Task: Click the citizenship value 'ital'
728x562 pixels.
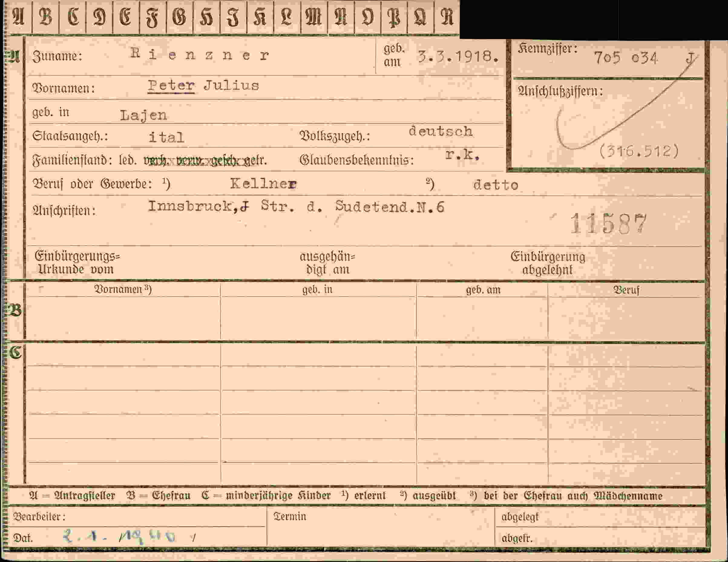Action: click(x=166, y=137)
